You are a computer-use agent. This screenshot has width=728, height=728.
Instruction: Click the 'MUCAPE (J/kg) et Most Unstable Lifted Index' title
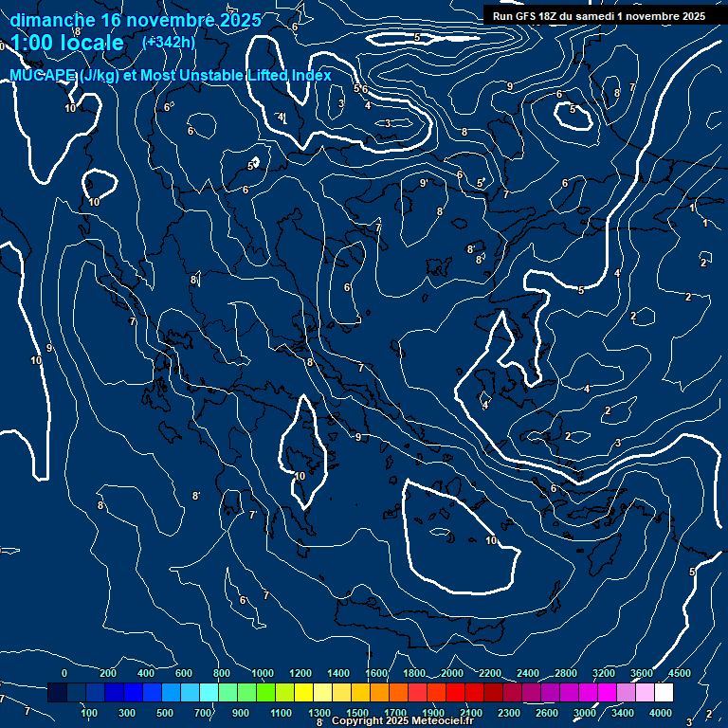pos(171,75)
